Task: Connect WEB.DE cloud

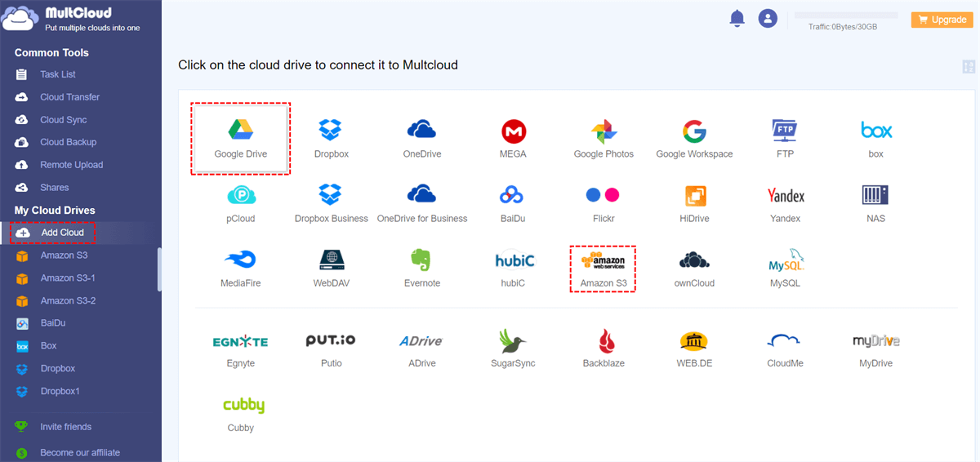Action: pyautogui.click(x=694, y=349)
